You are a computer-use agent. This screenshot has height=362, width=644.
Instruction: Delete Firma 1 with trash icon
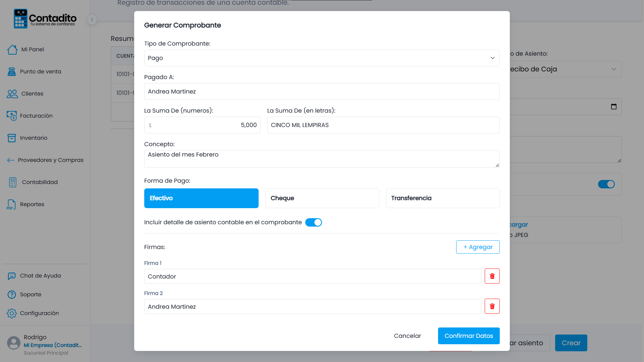(492, 276)
